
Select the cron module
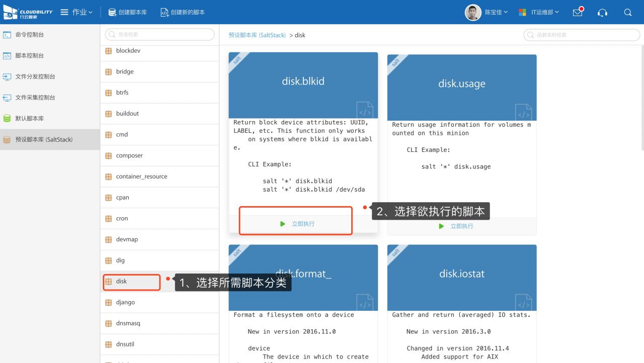[159, 219]
